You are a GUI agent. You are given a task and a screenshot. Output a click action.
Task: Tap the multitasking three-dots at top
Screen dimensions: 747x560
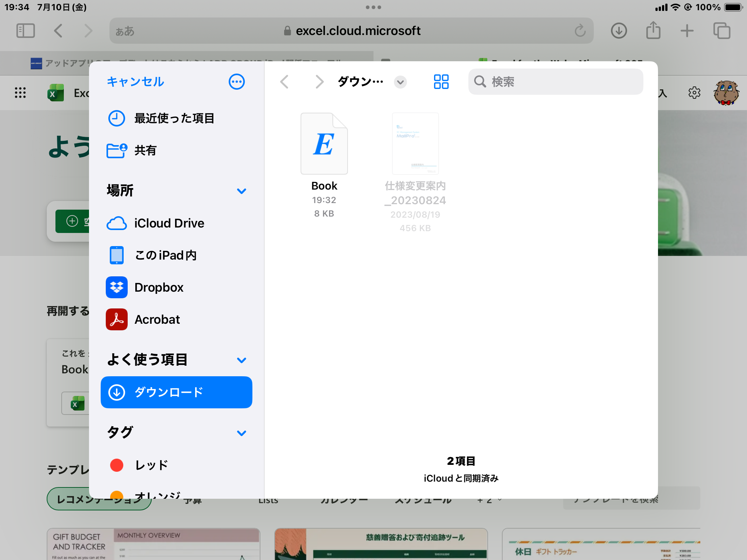click(x=373, y=7)
